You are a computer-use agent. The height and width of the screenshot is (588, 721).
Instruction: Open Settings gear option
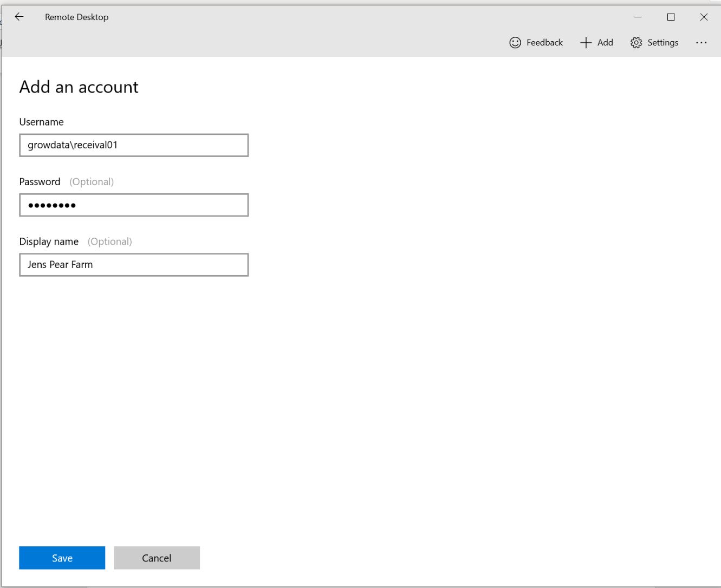(654, 42)
